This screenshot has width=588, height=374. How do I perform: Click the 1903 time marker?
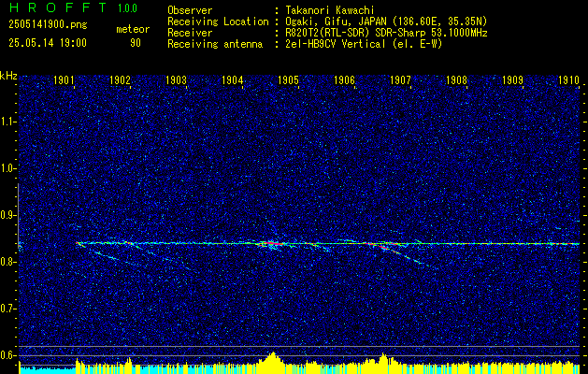[176, 79]
